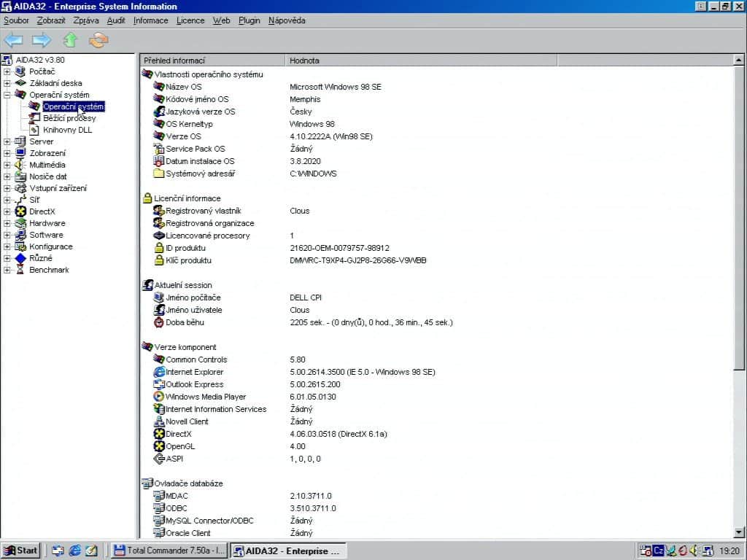Image resolution: width=747 pixels, height=560 pixels.
Task: Select the Internet Explorer version row
Action: point(437,372)
